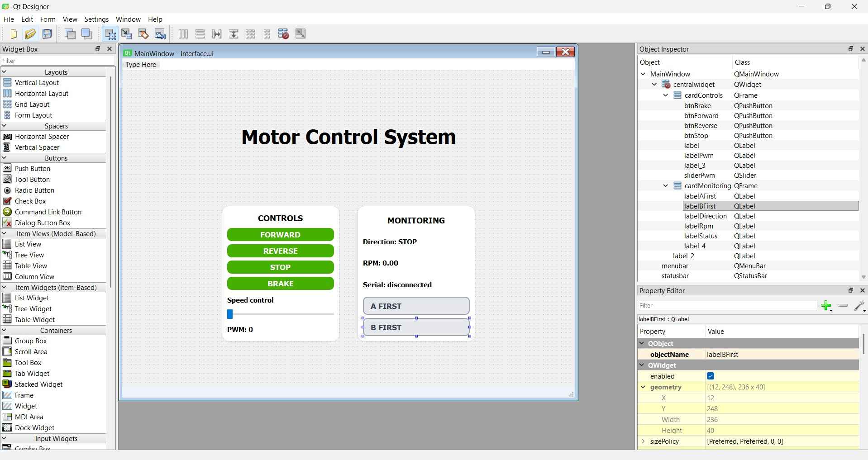Select the REVERSE button on the form
Image resolution: width=868 pixels, height=460 pixels.
(x=281, y=251)
